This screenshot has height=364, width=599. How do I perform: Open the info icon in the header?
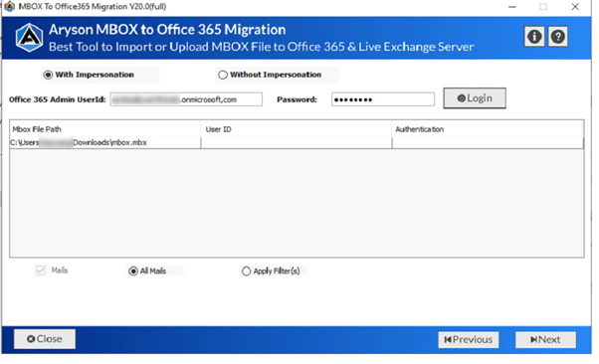[x=534, y=37]
